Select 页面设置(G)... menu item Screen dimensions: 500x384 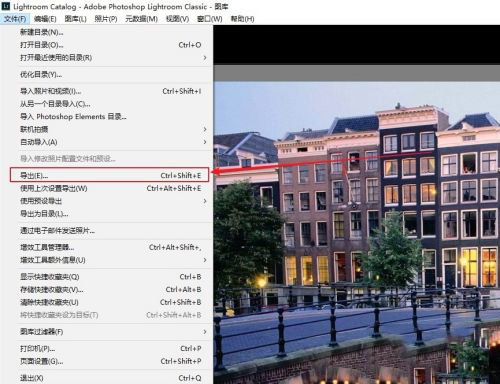click(x=107, y=361)
